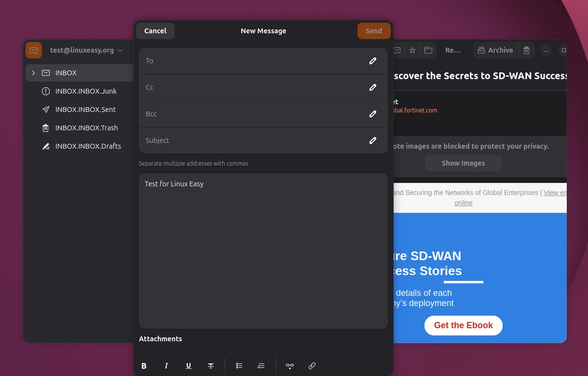Open the View online link in email
Viewport: 588px width, 376px height.
pyautogui.click(x=555, y=193)
